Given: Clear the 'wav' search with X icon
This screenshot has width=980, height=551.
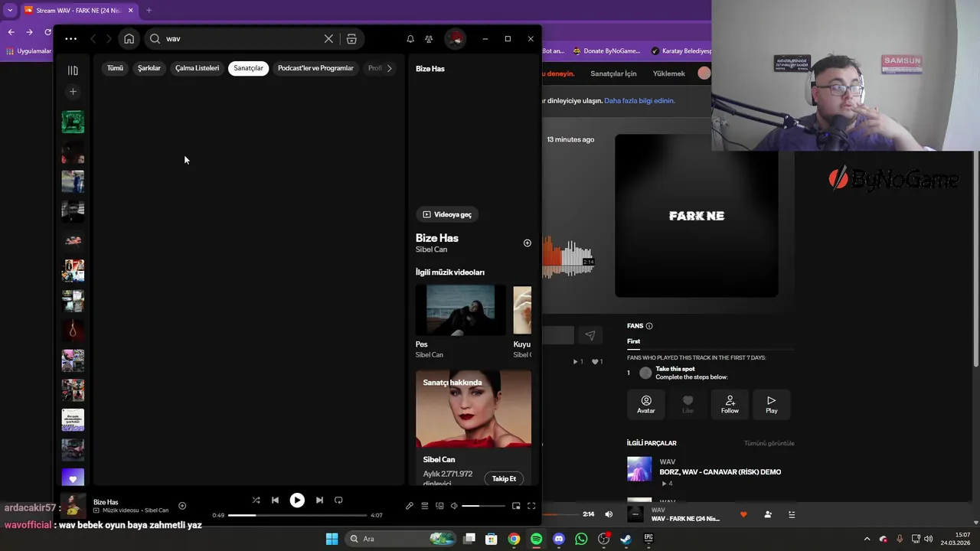Looking at the screenshot, I should pos(328,39).
